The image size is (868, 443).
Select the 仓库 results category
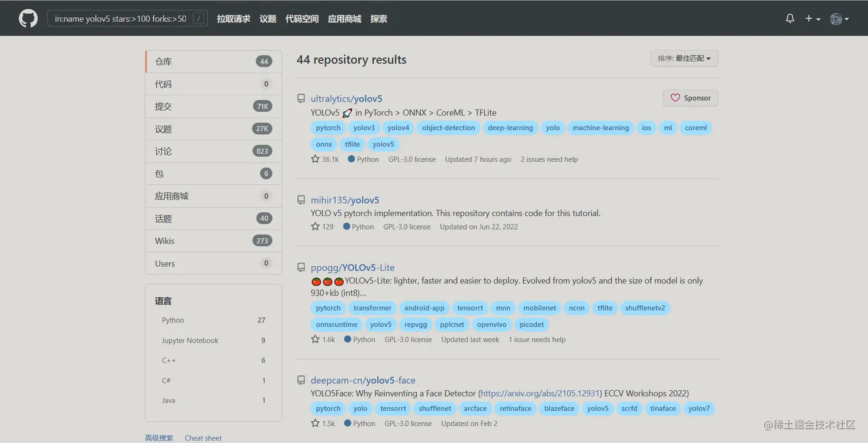(214, 61)
